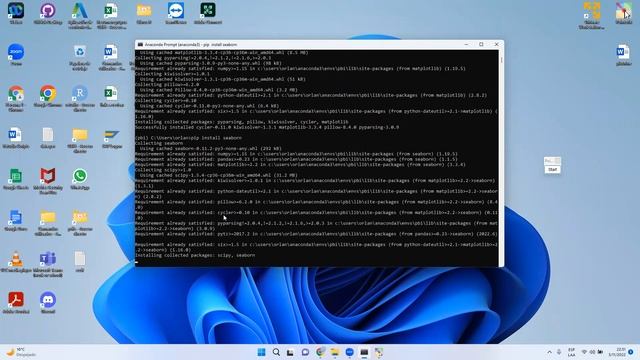
Task: Click the "Collecting seaborn" output line
Action: (x=159, y=143)
